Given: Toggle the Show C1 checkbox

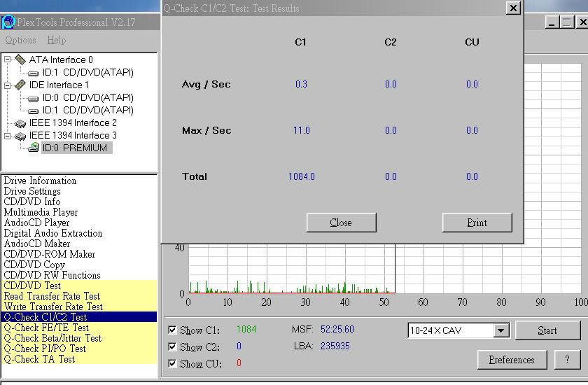Looking at the screenshot, I should [172, 330].
